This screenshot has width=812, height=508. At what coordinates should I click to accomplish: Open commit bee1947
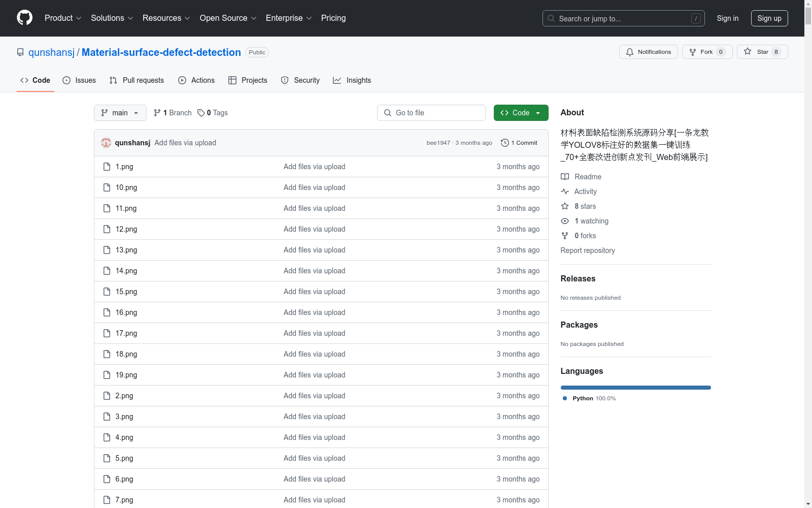(438, 143)
